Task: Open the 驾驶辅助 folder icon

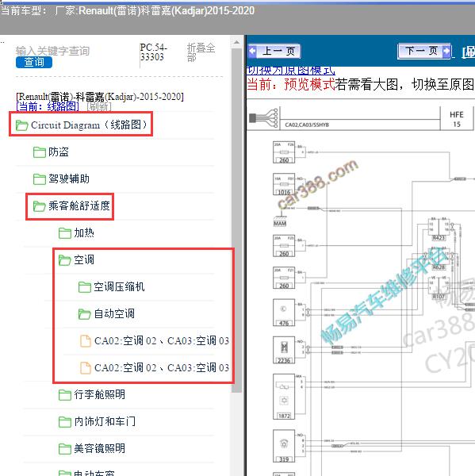Action: pos(40,178)
